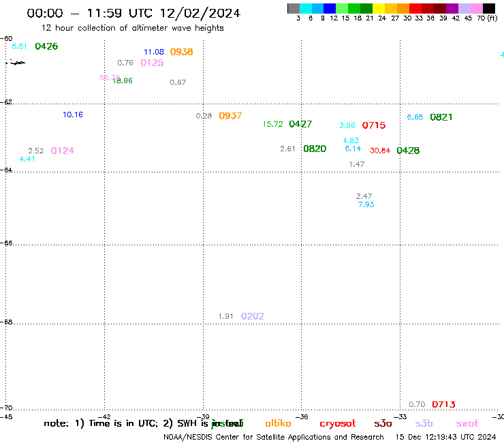Click the swot satellite legend label
504x443 pixels.
coord(467,424)
